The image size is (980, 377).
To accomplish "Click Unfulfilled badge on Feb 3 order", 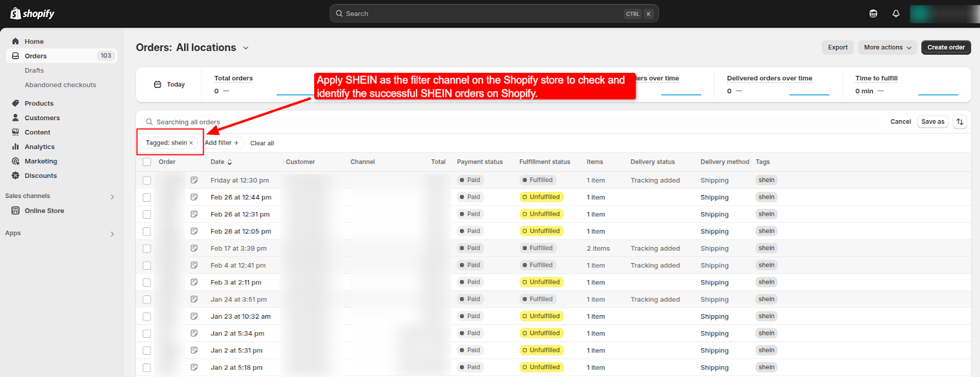I will coord(541,282).
